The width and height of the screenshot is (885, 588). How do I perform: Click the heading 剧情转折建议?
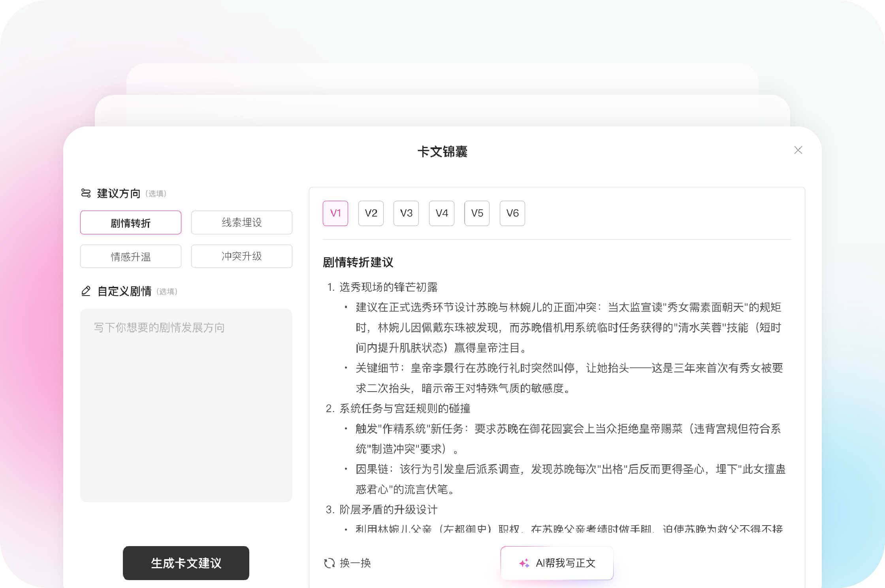[358, 262]
